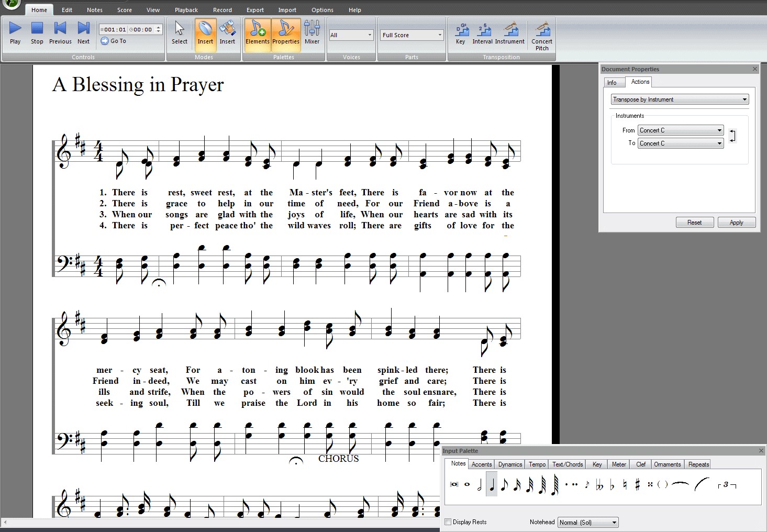The height and width of the screenshot is (532, 767).
Task: Activate keyboard Insert mode with hand icon
Action: 227,32
